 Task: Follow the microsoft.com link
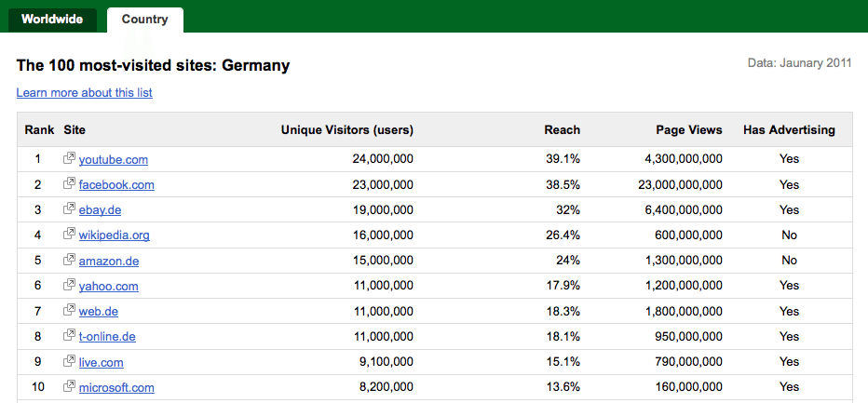[116, 387]
